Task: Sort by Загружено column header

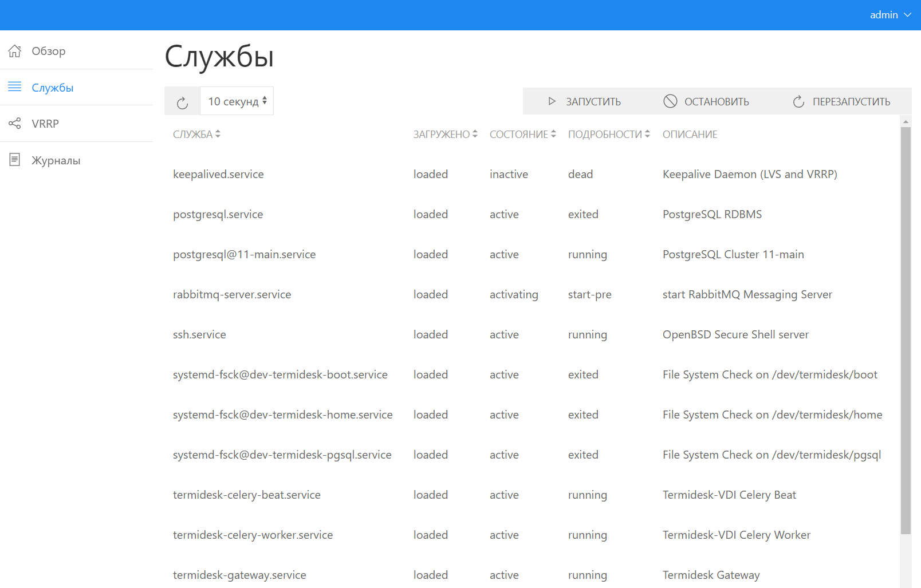Action: 445,134
